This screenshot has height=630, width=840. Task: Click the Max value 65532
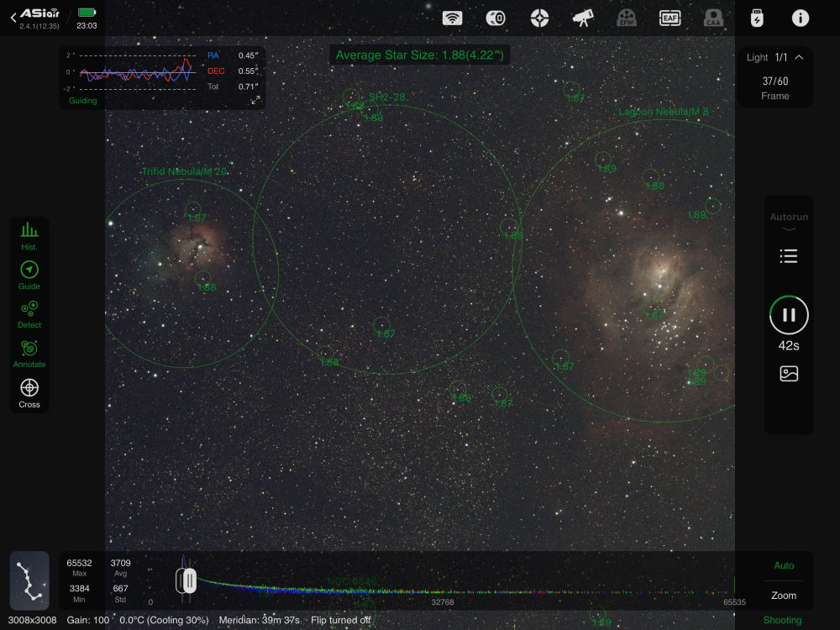pos(79,563)
